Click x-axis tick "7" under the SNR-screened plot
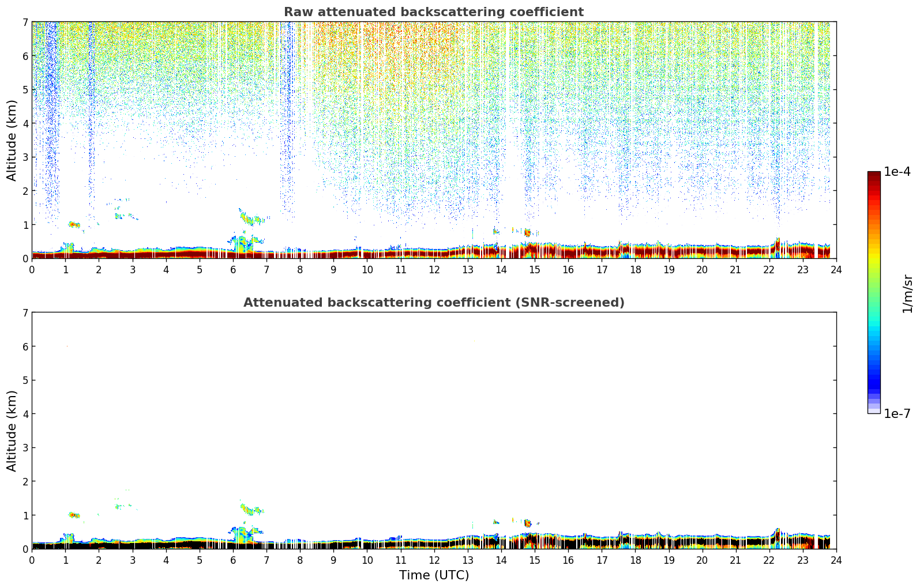This screenshot has height=588, width=920. click(266, 560)
